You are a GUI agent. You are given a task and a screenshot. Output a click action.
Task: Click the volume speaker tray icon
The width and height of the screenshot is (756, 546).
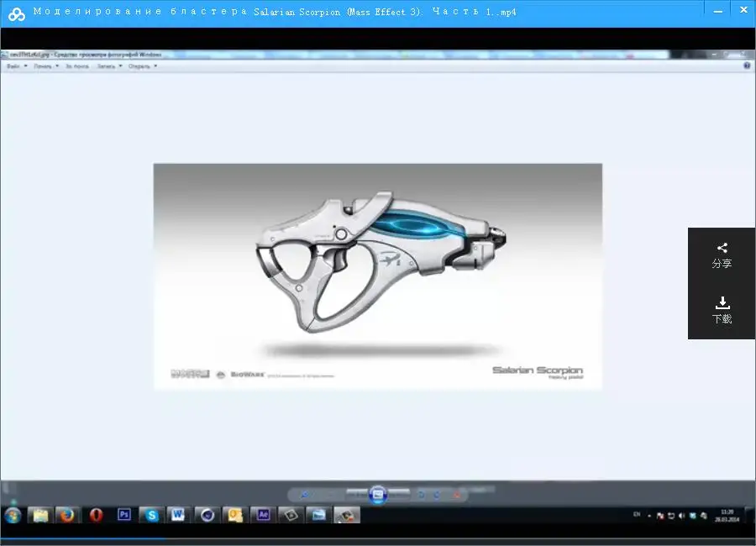(x=682, y=516)
